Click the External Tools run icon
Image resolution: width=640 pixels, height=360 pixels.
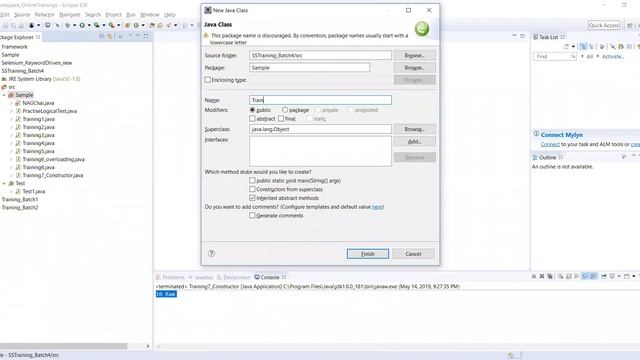(x=111, y=25)
